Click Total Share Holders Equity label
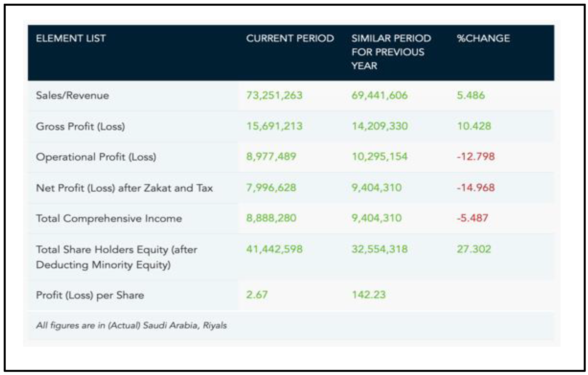The width and height of the screenshot is (588, 375). [116, 257]
